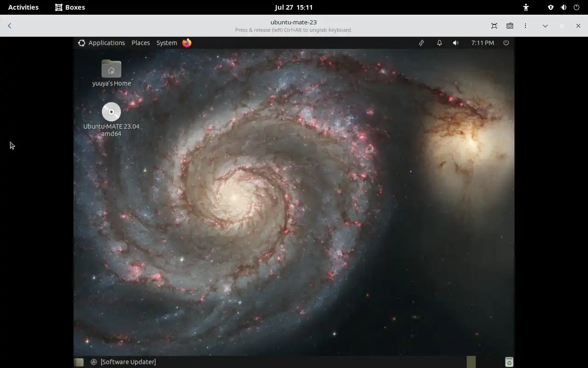Viewport: 588px width, 368px height.
Task: Open the MATE session power menu
Action: [506, 43]
